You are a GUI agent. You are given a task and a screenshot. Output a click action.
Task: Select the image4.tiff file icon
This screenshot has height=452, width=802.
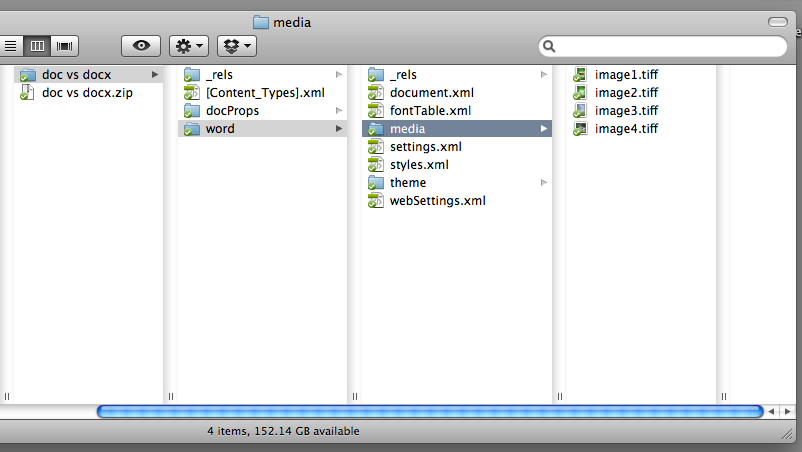[x=580, y=129]
